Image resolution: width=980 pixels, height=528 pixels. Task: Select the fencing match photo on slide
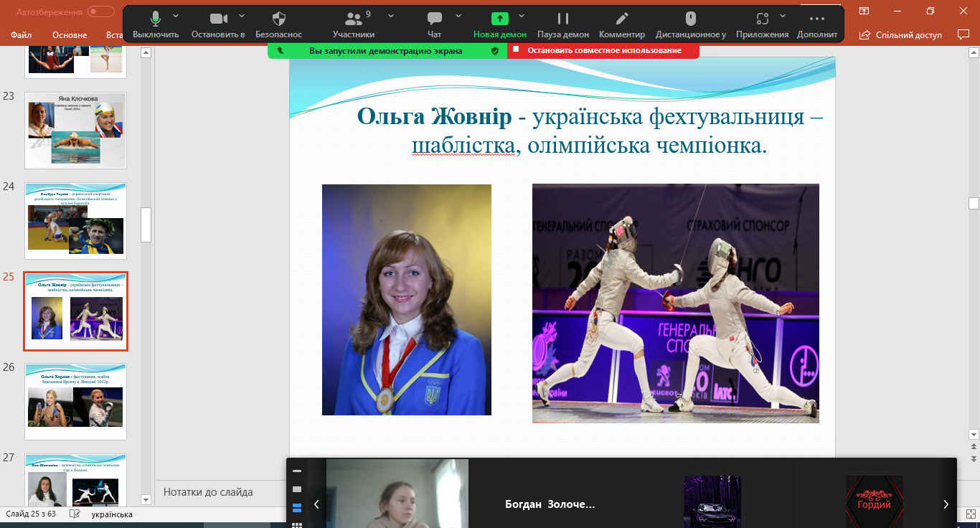[676, 303]
